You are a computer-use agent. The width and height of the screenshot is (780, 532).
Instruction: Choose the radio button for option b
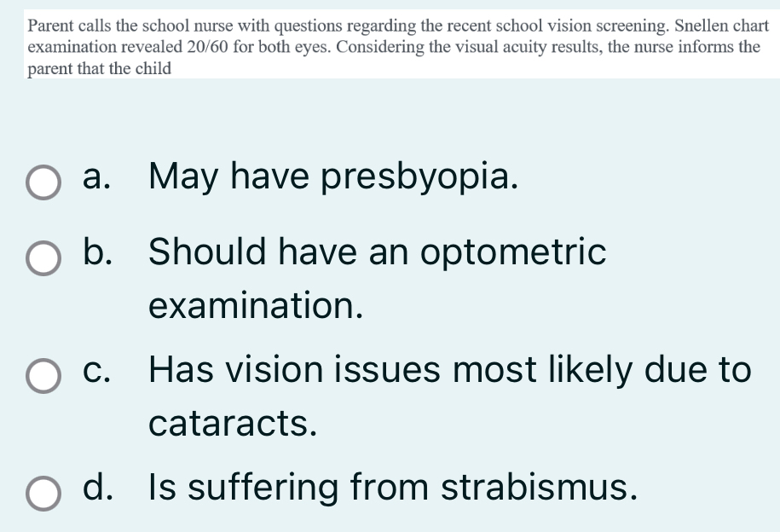43,258
